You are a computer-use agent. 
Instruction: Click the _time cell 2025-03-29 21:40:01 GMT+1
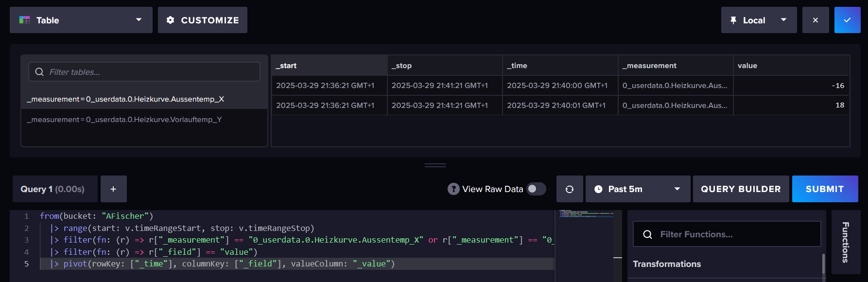[560, 105]
